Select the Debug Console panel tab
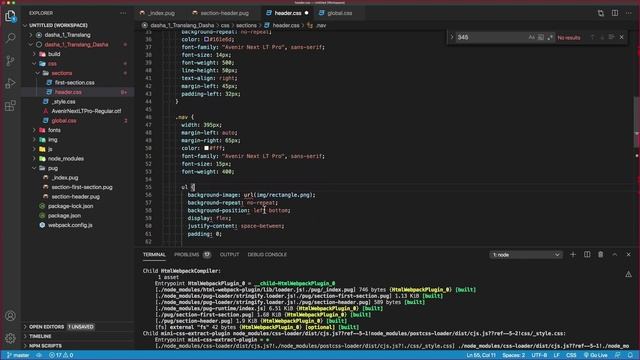 tap(267, 254)
